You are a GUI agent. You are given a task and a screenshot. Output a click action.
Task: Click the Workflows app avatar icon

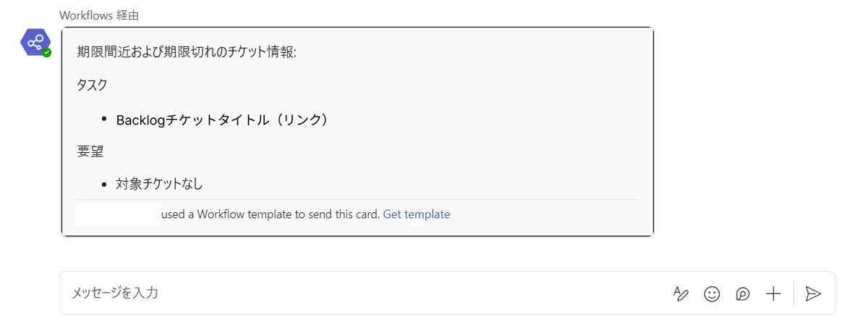[x=34, y=43]
